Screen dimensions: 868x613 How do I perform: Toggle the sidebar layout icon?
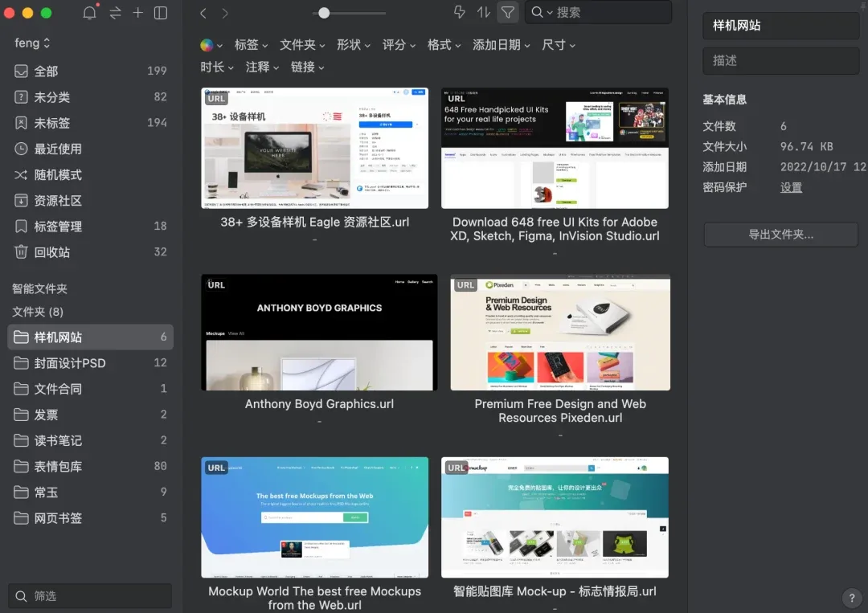tap(161, 13)
